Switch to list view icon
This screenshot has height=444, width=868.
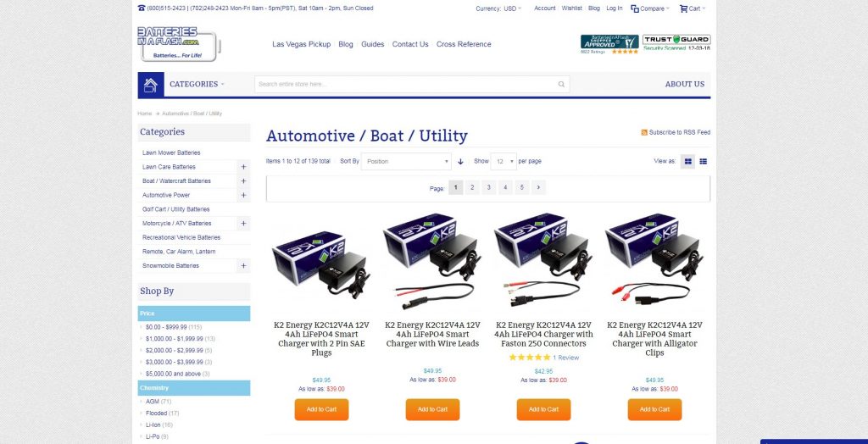(x=703, y=162)
